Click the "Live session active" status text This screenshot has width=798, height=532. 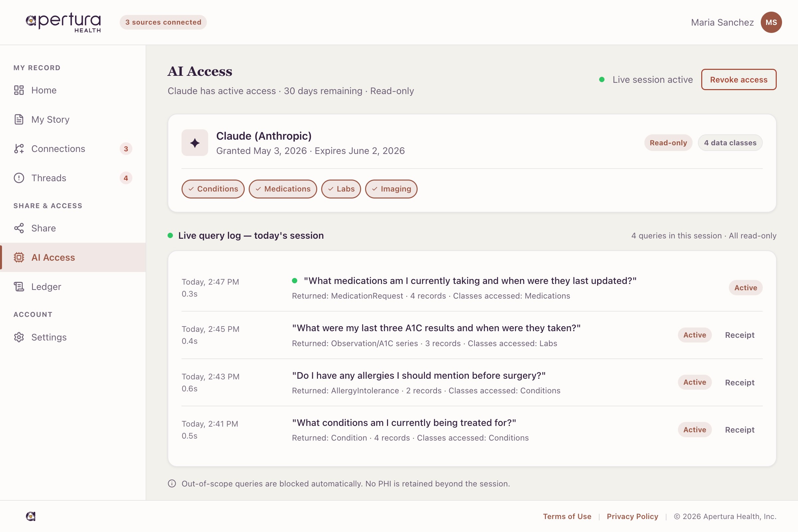click(x=652, y=79)
